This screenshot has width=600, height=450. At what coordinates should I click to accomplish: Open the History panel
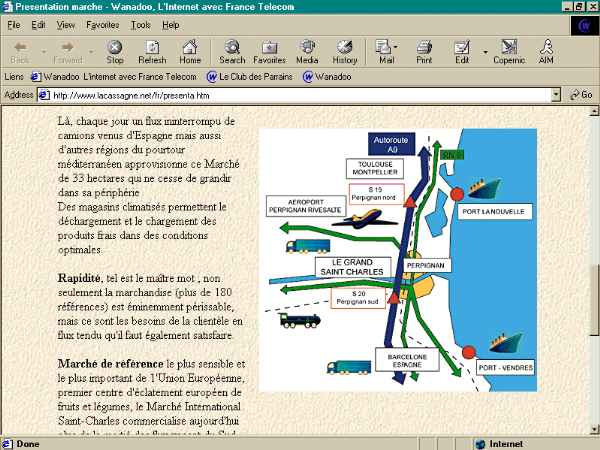tap(345, 50)
